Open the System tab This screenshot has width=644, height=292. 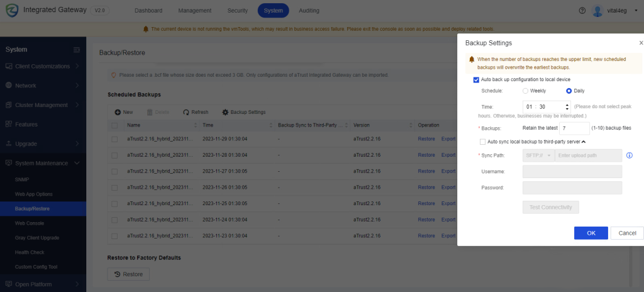pos(273,11)
